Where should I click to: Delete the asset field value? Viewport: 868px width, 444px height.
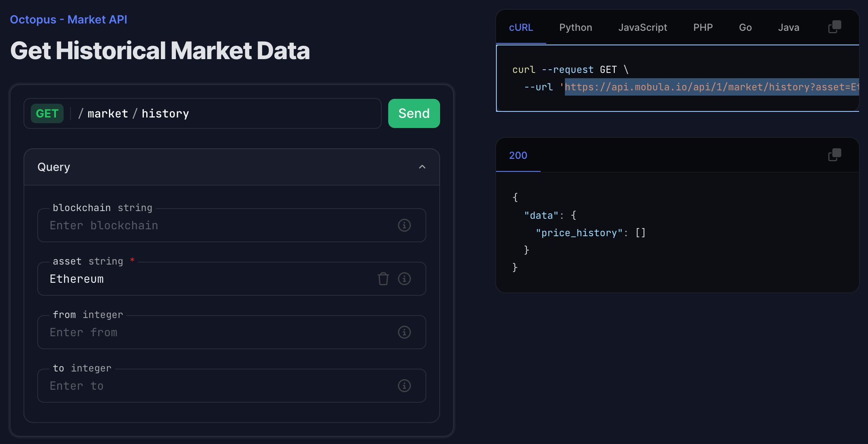[x=383, y=279]
